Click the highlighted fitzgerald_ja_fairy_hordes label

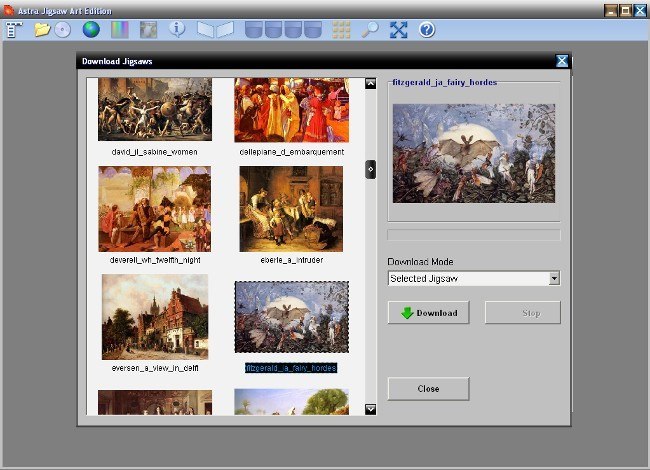291,368
